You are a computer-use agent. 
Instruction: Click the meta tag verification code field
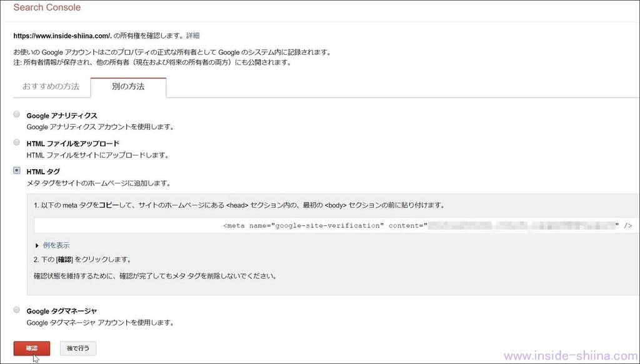[336, 225]
